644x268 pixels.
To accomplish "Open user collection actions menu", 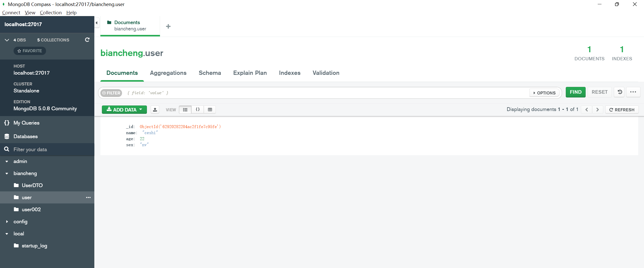I will [x=88, y=197].
